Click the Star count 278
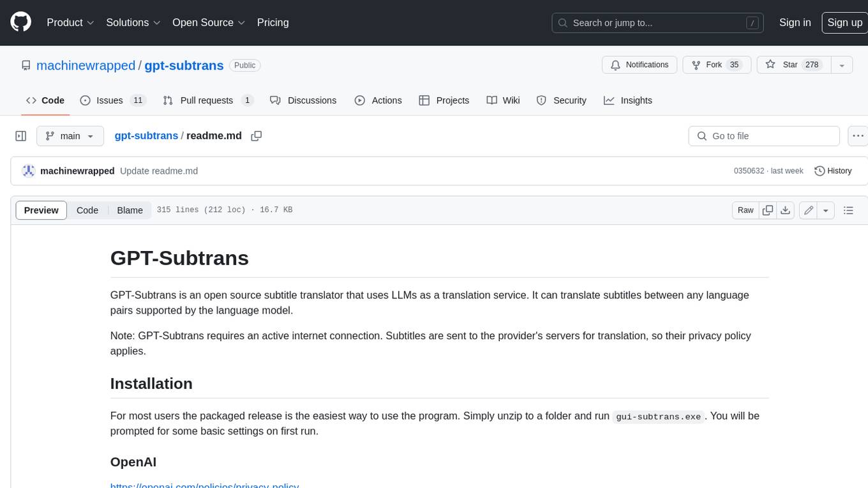Screen dimensions: 868x488 pos(812,65)
